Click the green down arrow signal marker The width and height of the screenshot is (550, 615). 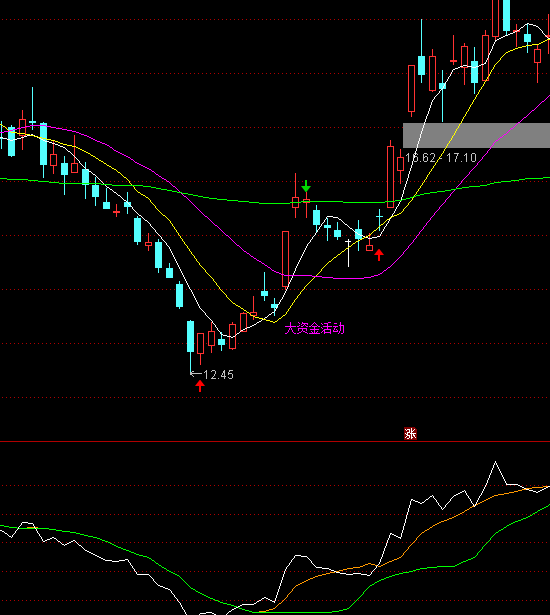[x=306, y=186]
